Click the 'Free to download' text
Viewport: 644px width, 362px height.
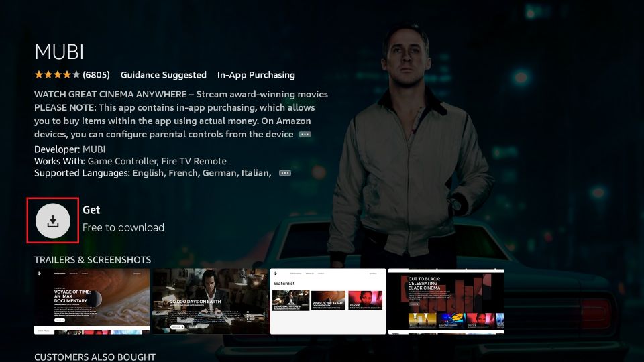coord(123,227)
